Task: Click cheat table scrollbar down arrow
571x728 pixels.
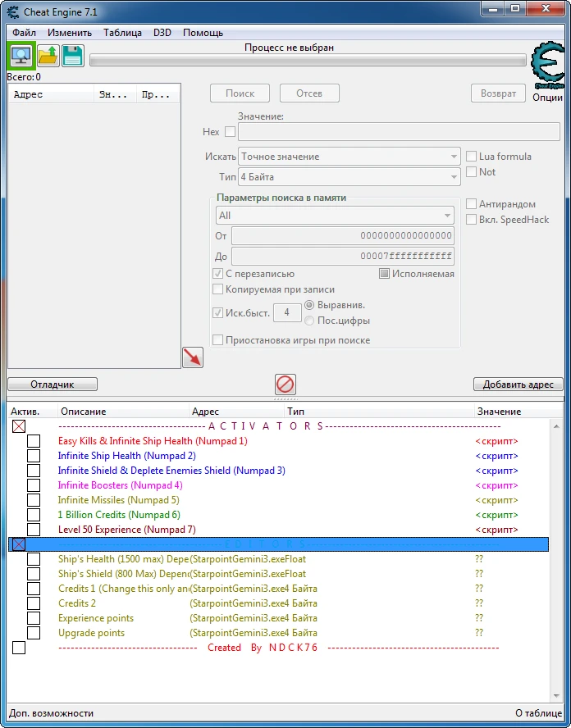Action: [x=556, y=695]
